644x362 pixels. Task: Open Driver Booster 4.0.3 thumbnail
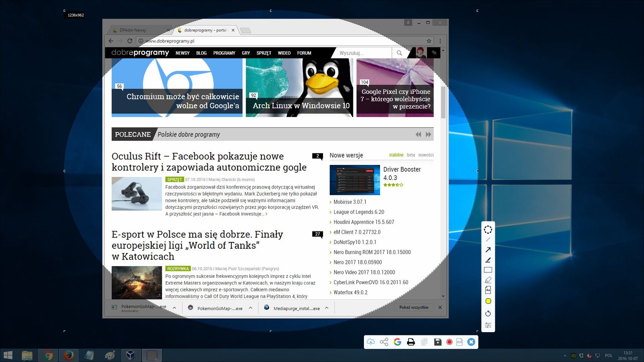(355, 180)
